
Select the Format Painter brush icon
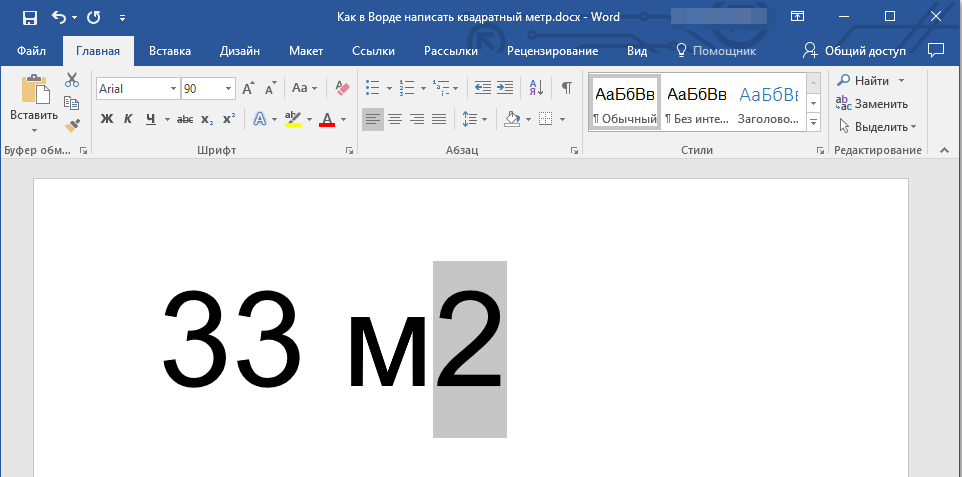point(72,125)
